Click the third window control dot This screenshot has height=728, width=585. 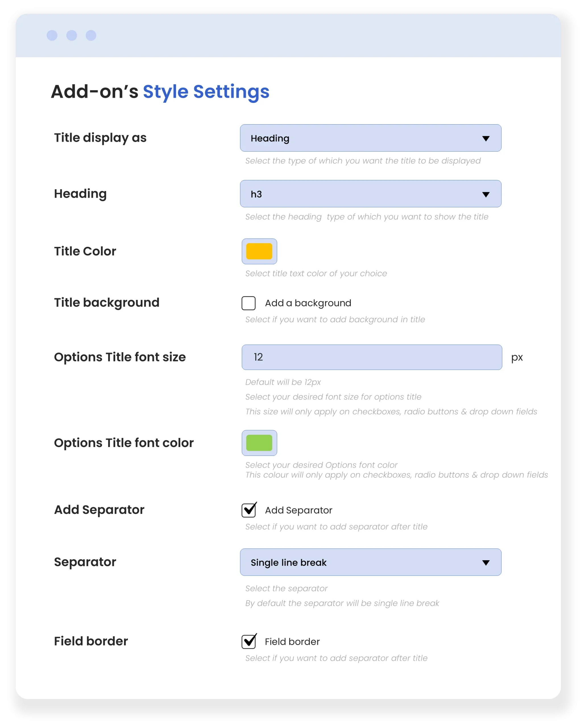91,36
